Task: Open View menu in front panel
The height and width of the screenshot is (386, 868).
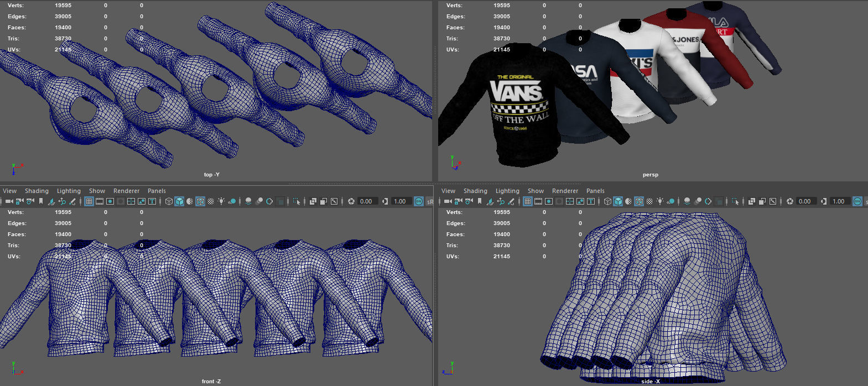Action: click(x=9, y=191)
